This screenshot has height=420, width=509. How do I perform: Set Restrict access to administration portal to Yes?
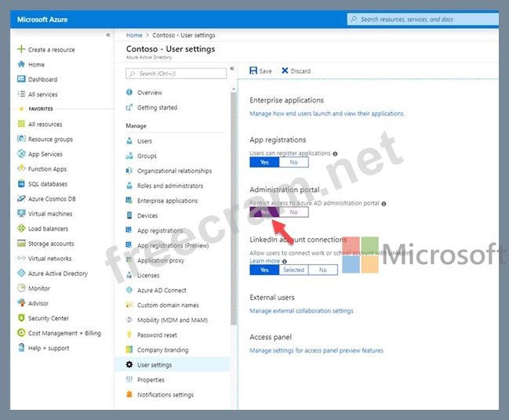coord(264,212)
